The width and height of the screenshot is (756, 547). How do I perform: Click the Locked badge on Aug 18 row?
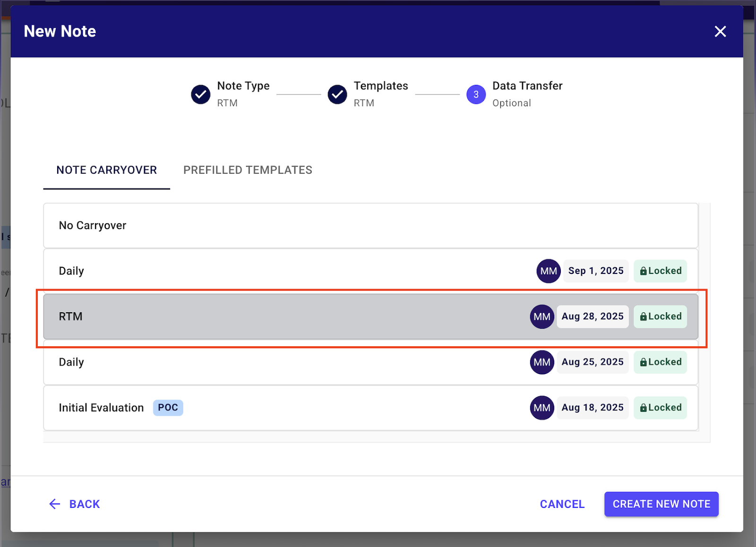[x=660, y=408]
